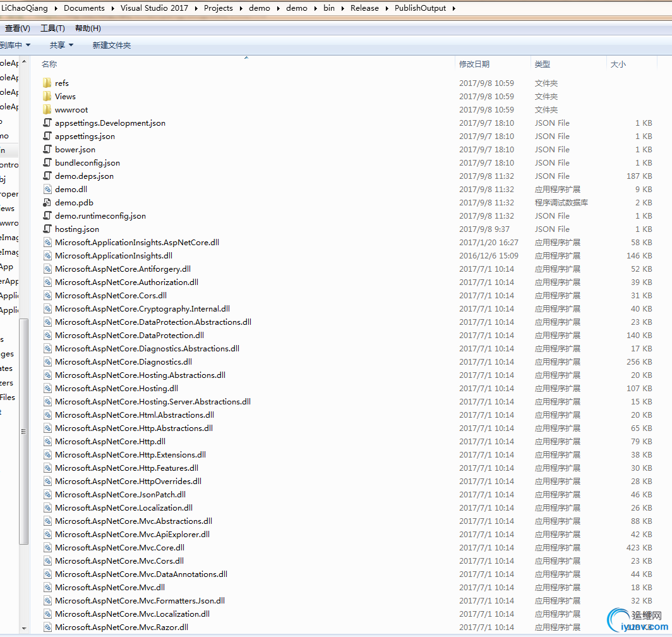Screen dimensions: 672x637
Task: Go to Documents in the address bar
Action: point(84,8)
